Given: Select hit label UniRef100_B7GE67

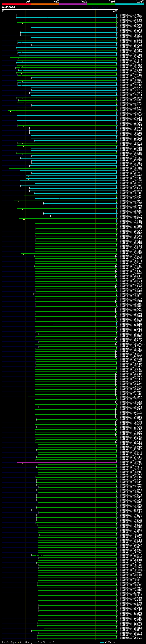Looking at the screenshot, I should 131,397.
